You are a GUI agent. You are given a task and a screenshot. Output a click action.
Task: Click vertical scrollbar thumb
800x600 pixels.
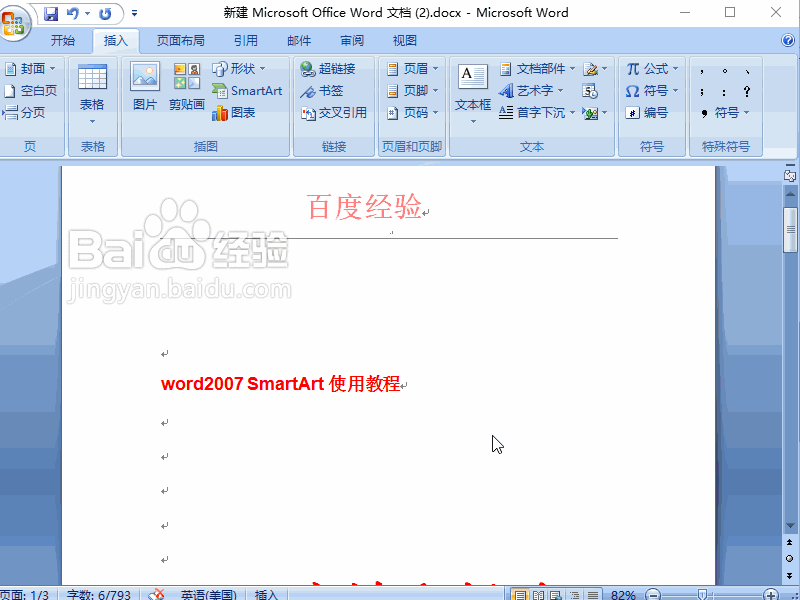790,230
